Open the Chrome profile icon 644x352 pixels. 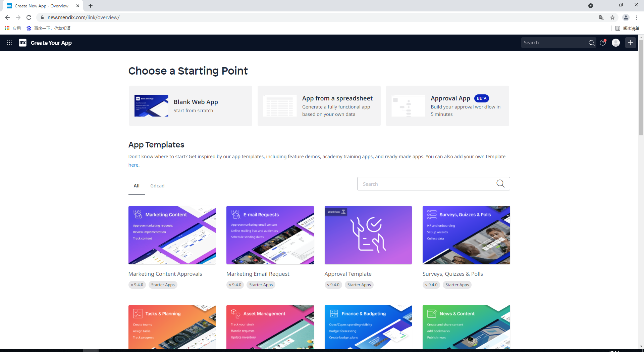tap(626, 17)
